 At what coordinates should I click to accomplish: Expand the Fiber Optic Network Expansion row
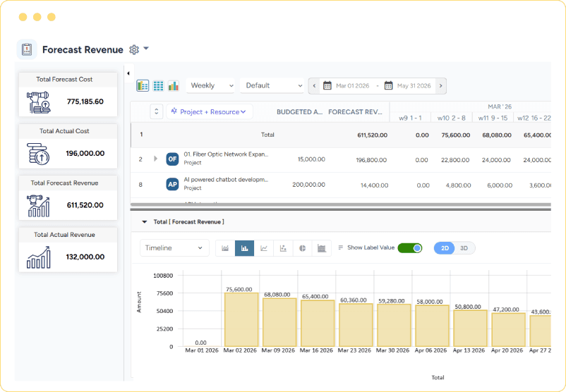pos(155,159)
